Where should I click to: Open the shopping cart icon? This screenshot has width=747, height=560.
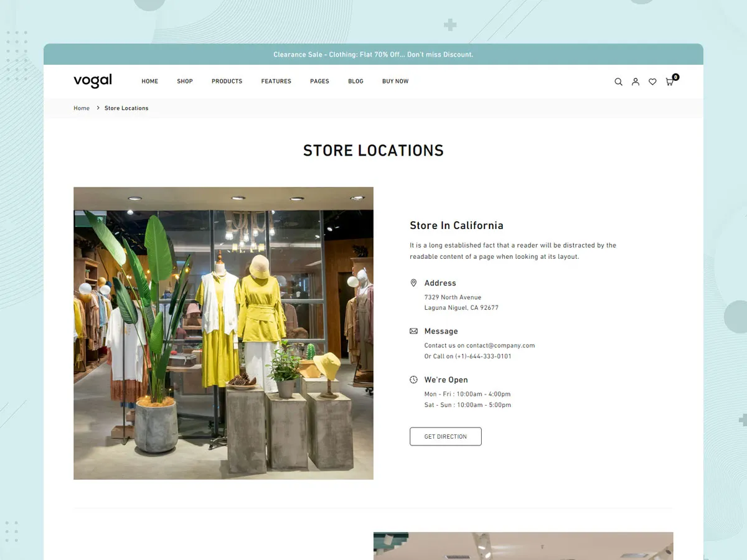point(669,82)
